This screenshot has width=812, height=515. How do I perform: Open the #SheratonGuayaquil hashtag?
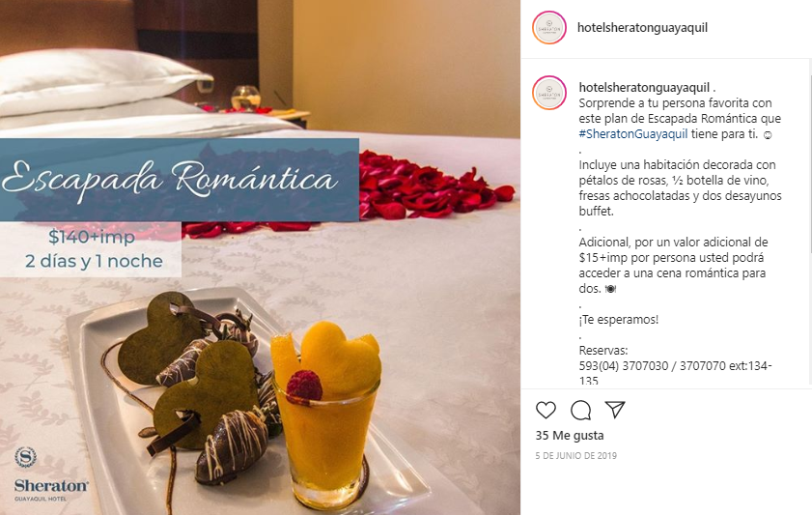[633, 133]
